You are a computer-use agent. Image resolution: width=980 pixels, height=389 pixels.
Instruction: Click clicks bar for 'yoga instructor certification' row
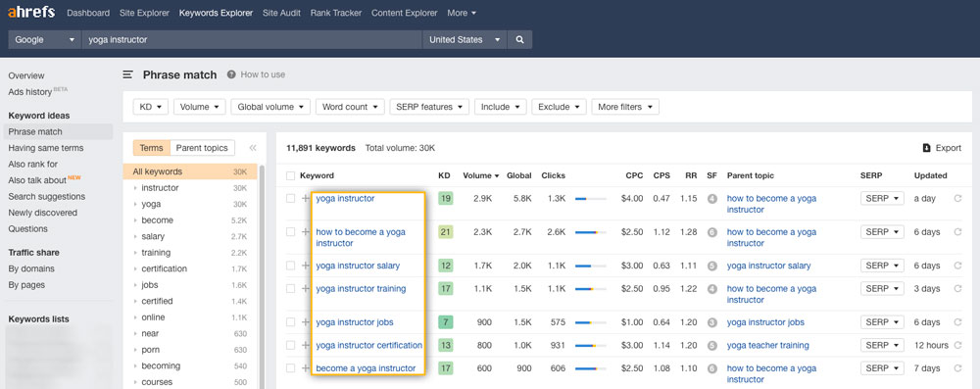(591, 346)
